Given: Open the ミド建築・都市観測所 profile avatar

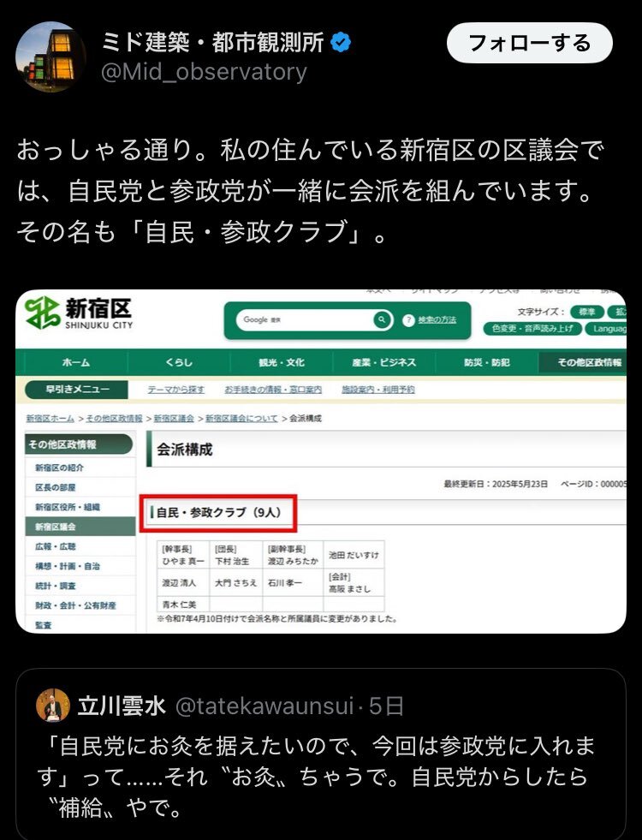Looking at the screenshot, I should click(x=51, y=57).
